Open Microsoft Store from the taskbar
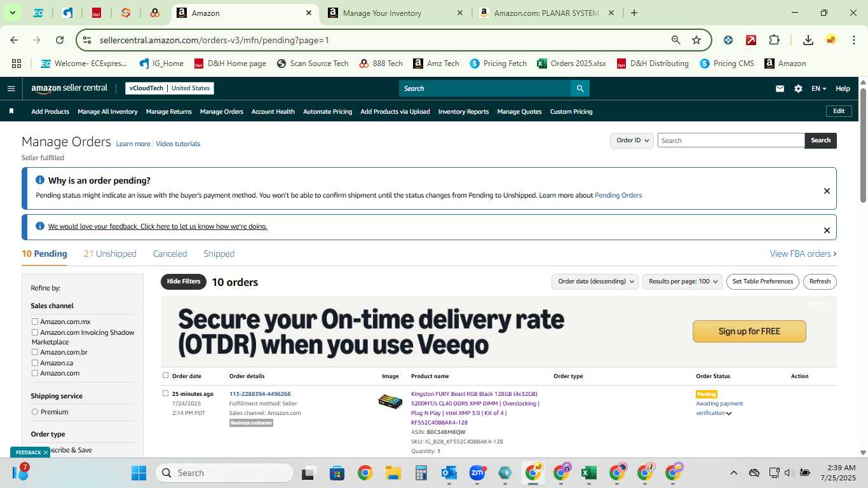 [337, 473]
